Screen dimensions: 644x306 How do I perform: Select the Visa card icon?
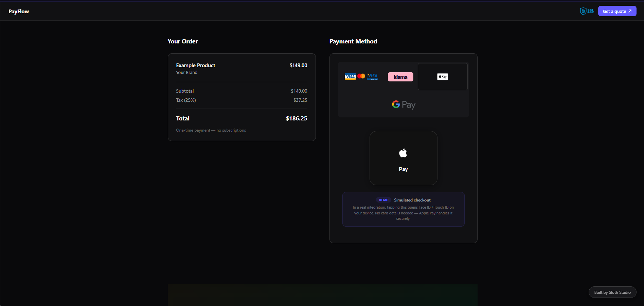click(350, 76)
